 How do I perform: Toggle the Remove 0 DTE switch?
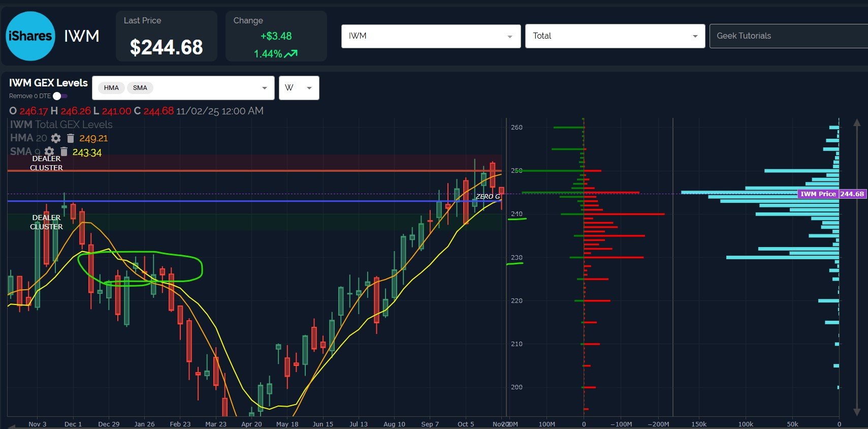click(x=60, y=96)
